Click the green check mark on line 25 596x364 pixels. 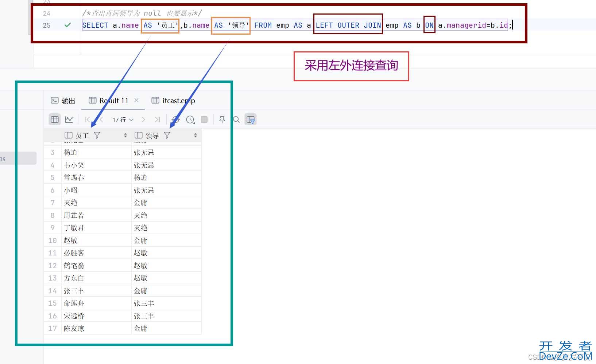[67, 25]
